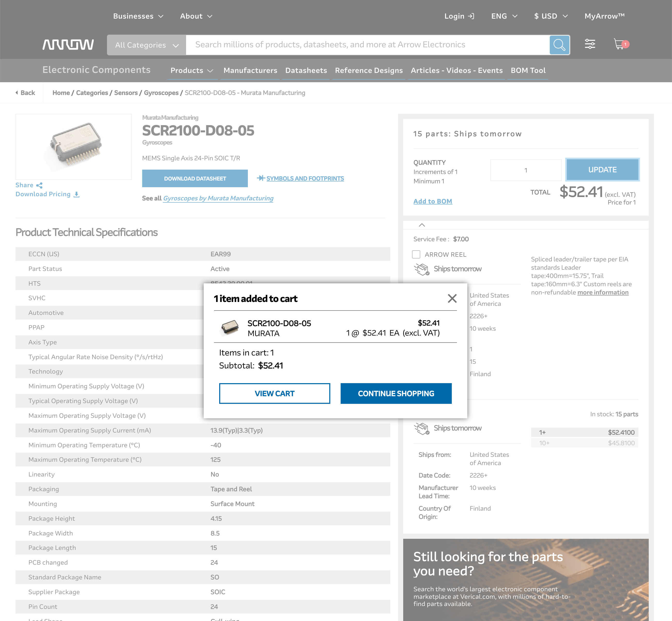Screen dimensions: 672x621
Task: Open Gyroscopes by Murata Manufacturing link
Action: [218, 198]
